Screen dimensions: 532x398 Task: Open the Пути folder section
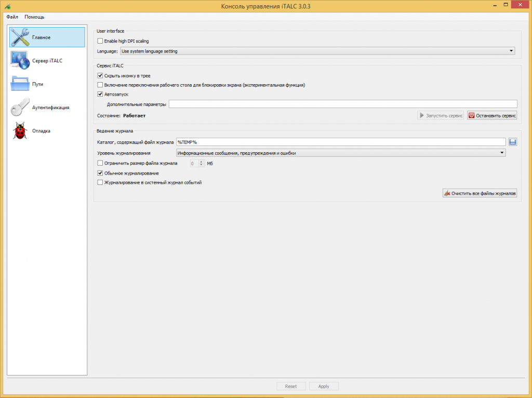pyautogui.click(x=47, y=84)
